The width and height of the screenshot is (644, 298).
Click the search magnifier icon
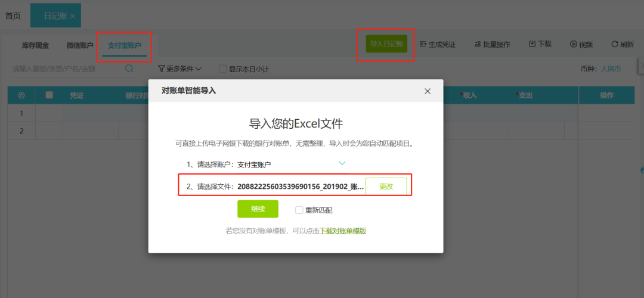pos(129,69)
